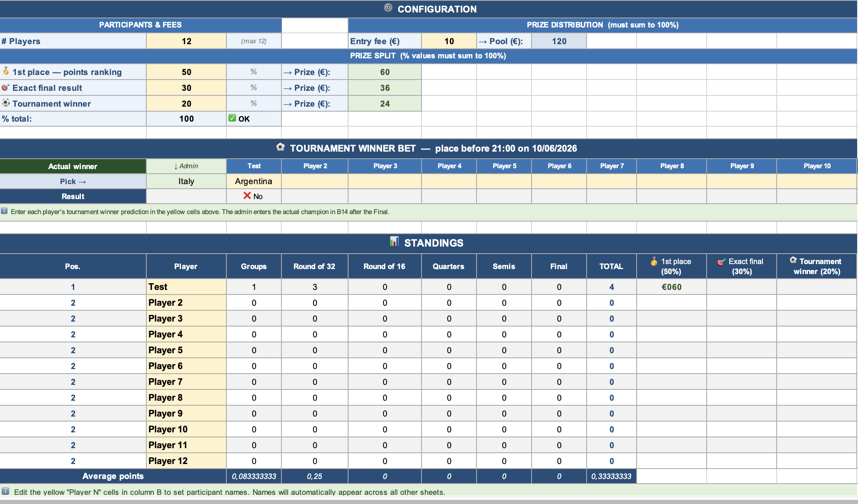Click the Final column header
The height and width of the screenshot is (504, 858).
point(559,266)
